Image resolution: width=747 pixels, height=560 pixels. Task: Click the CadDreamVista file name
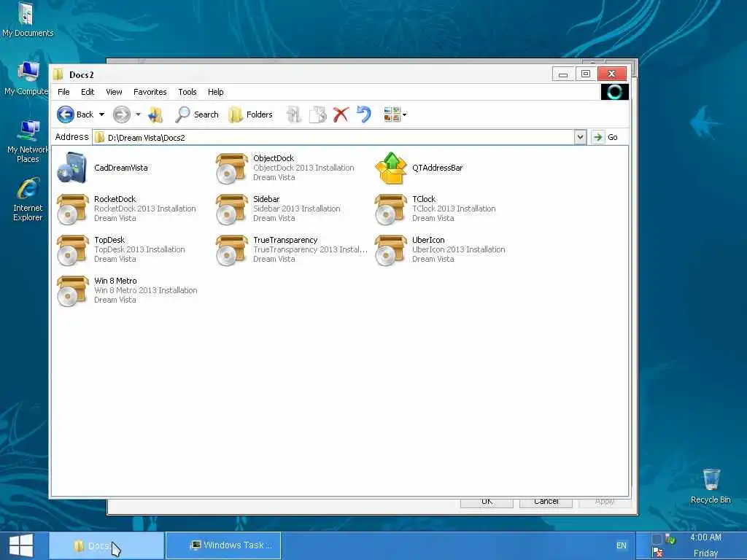click(x=121, y=168)
